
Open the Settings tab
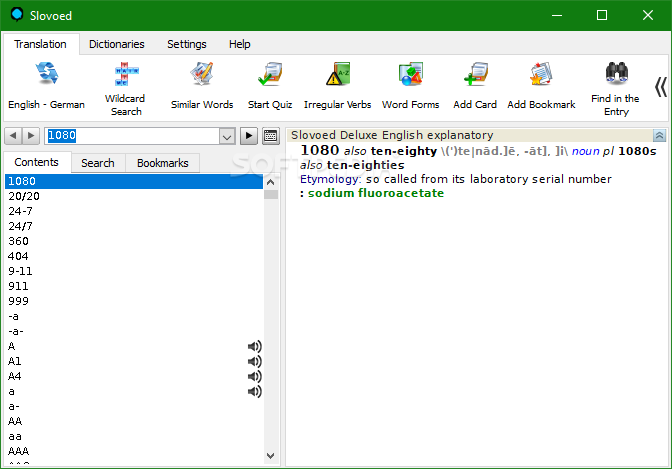coord(187,44)
